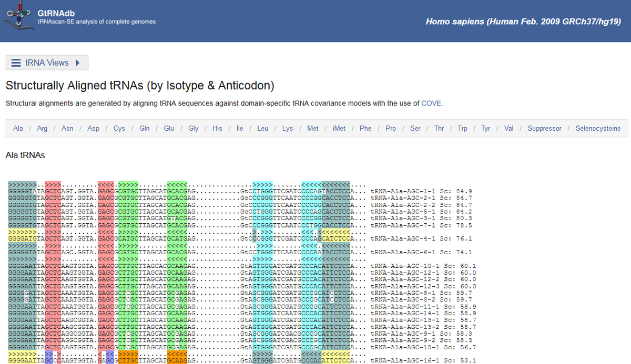Jump to Trp isotype

pyautogui.click(x=463, y=128)
